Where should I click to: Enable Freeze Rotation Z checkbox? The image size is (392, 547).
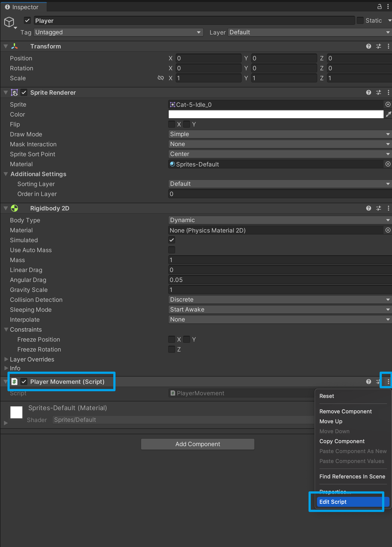click(172, 349)
